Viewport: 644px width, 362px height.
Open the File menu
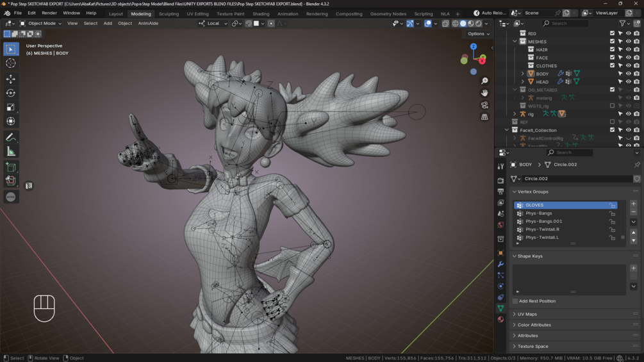(18, 13)
